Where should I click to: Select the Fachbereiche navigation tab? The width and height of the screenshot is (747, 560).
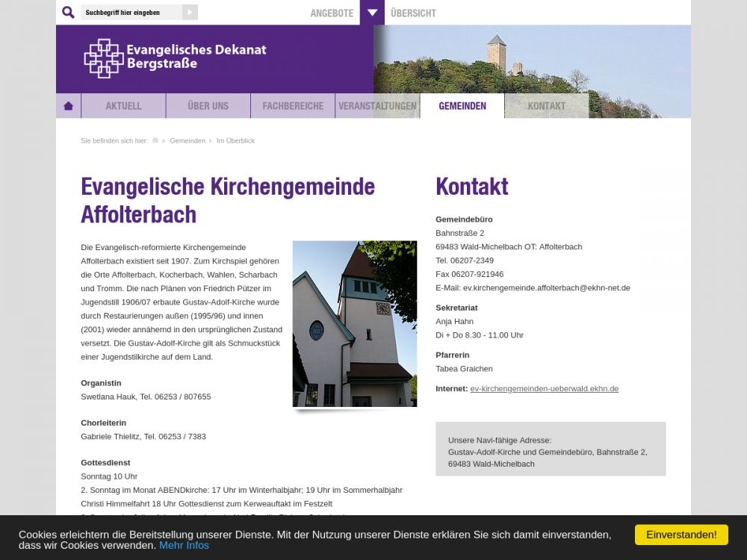click(x=293, y=106)
